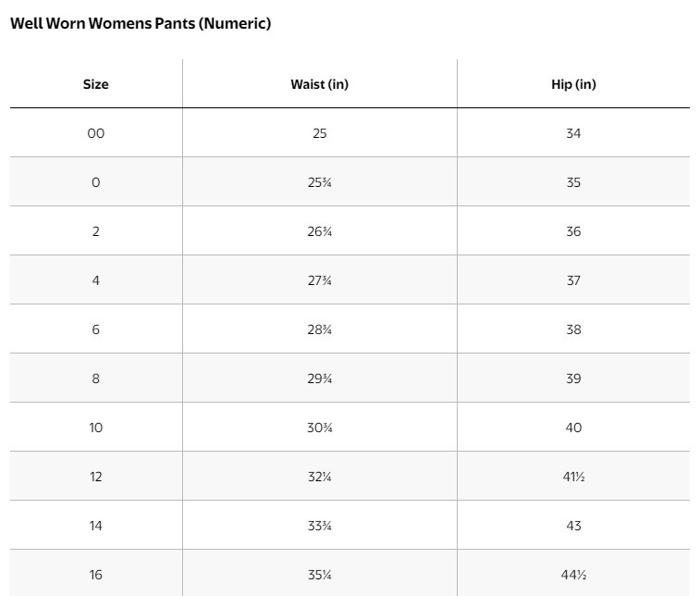Screen dimensions: 700x596
Task: Click the Waist (in) column header
Action: (x=319, y=84)
